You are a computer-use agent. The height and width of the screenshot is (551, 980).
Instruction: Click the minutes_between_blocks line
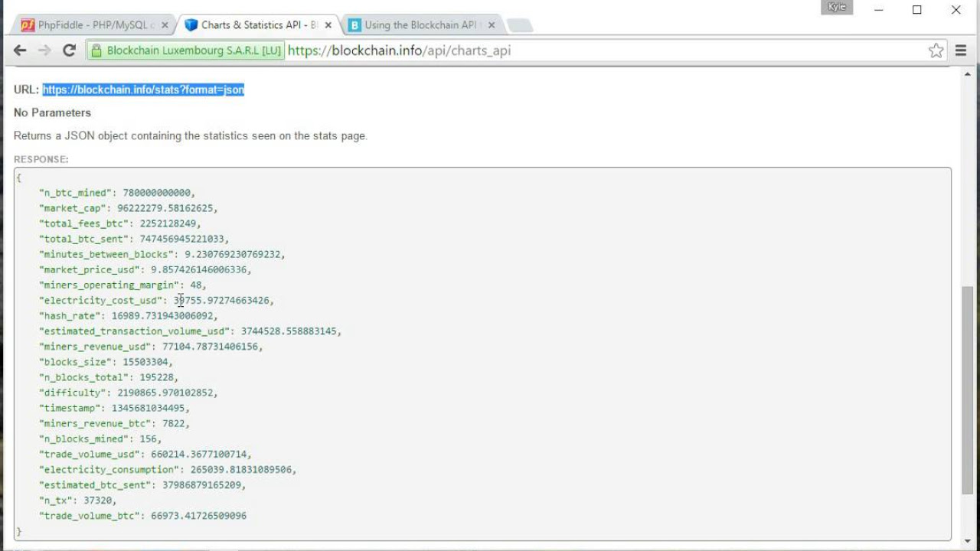coord(162,254)
